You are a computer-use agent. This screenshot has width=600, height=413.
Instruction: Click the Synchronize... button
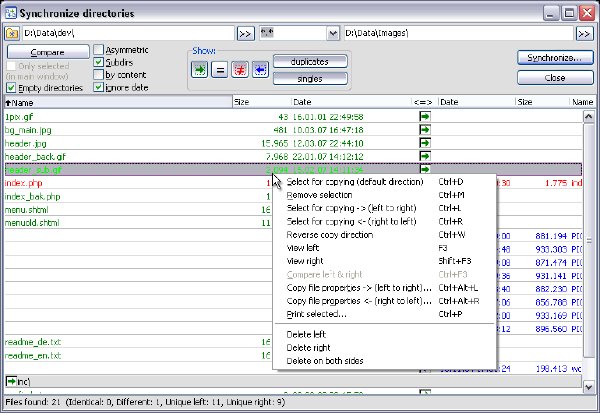(555, 58)
